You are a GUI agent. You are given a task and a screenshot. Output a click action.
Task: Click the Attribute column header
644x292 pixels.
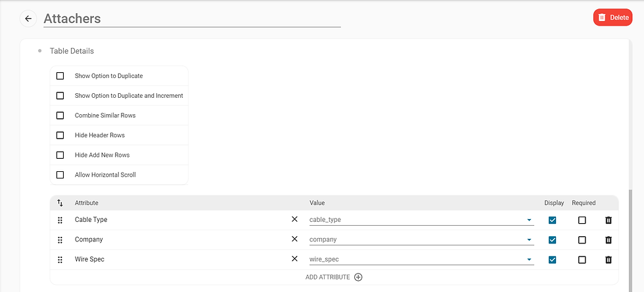pyautogui.click(x=86, y=203)
